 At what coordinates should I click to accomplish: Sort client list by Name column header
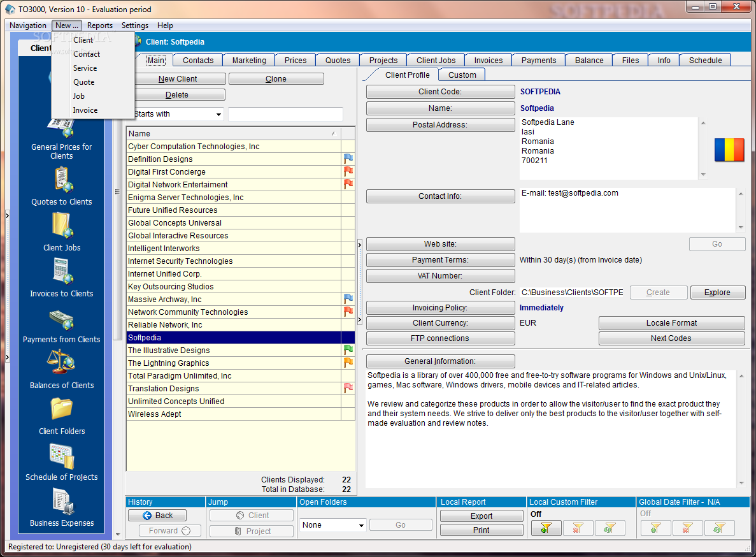(x=233, y=134)
